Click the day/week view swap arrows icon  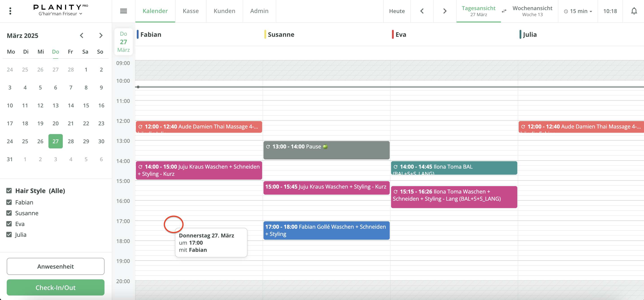pos(504,11)
